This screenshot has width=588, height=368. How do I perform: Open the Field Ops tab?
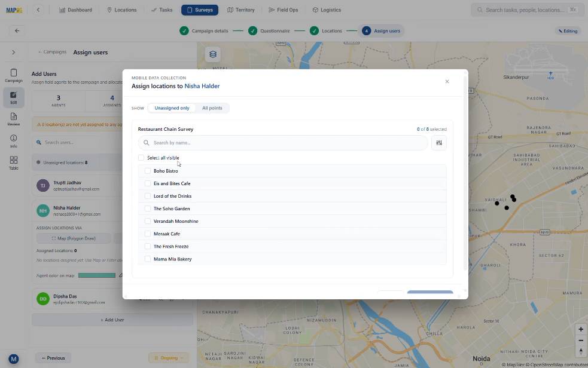point(283,10)
